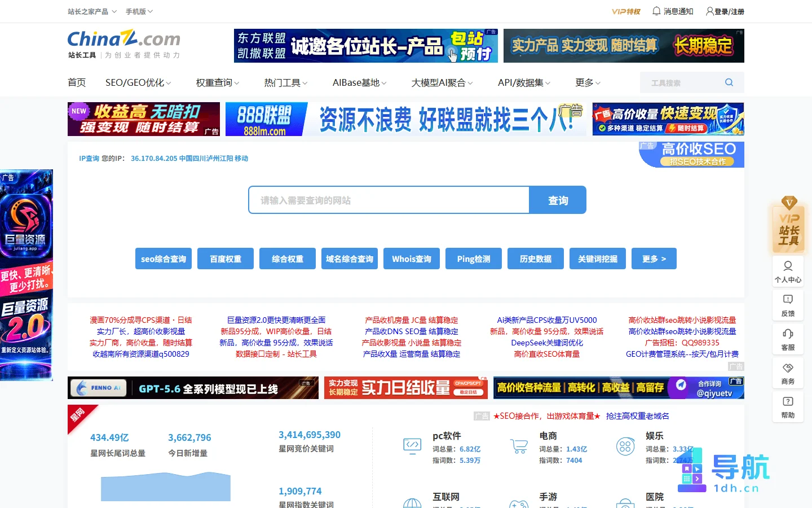The image size is (812, 508).
Task: Click the 巨量资源2.0更快更清晰更全面 link
Action: pos(276,320)
